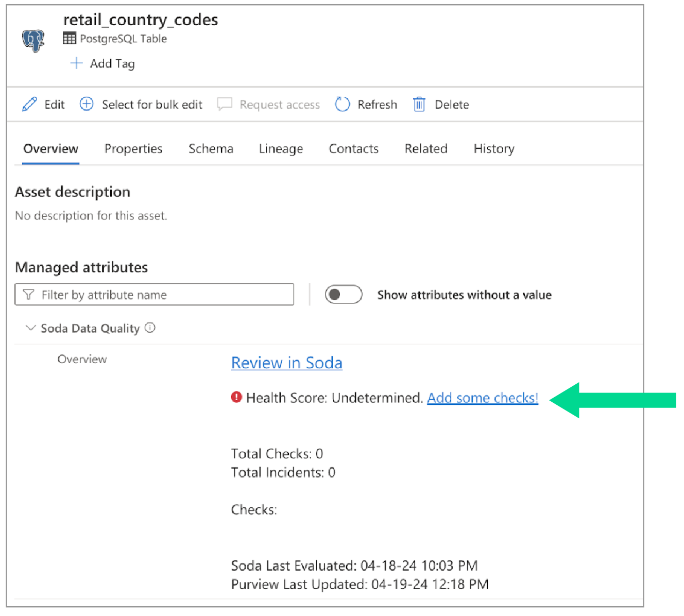Click the table icon beside PostgreSQL Table
This screenshot has width=684, height=616.
[69, 39]
